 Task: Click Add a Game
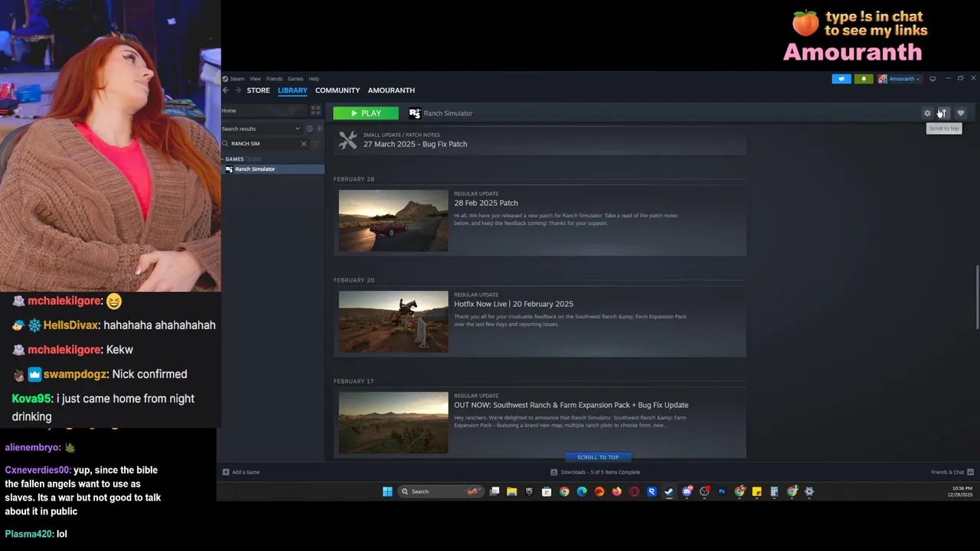coord(241,472)
